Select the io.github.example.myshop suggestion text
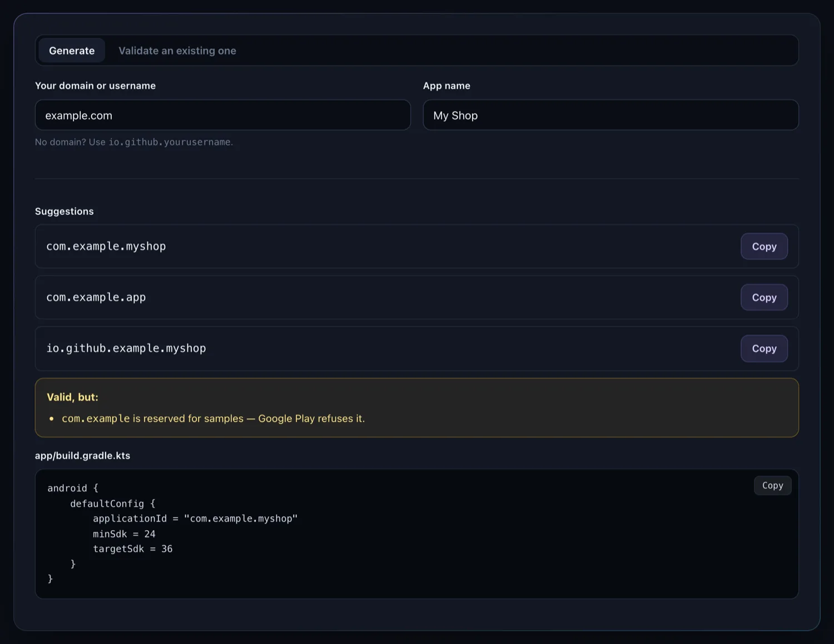The height and width of the screenshot is (644, 834). click(x=126, y=348)
